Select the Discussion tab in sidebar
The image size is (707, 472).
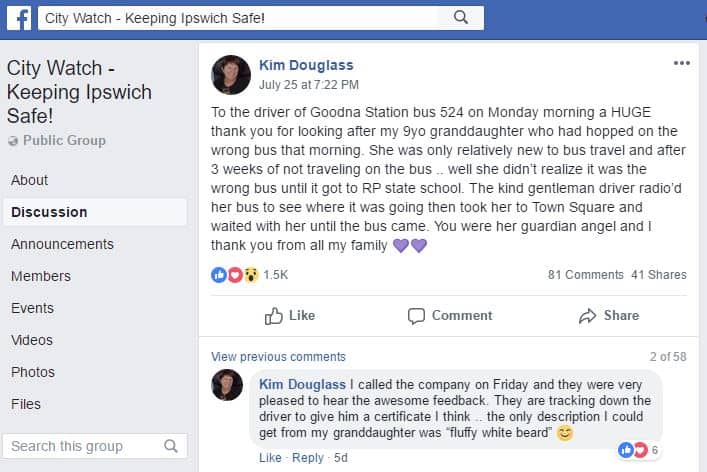[x=49, y=212]
